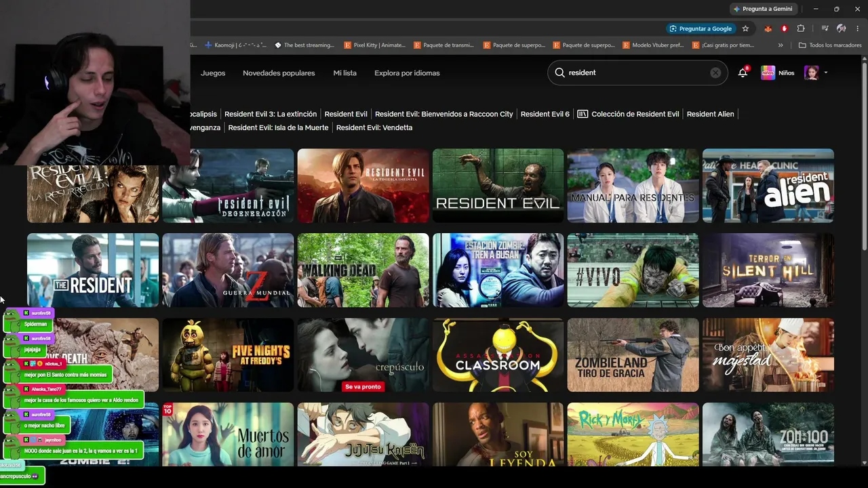Click the Chrome user profile avatar
868x488 pixels.
point(842,28)
